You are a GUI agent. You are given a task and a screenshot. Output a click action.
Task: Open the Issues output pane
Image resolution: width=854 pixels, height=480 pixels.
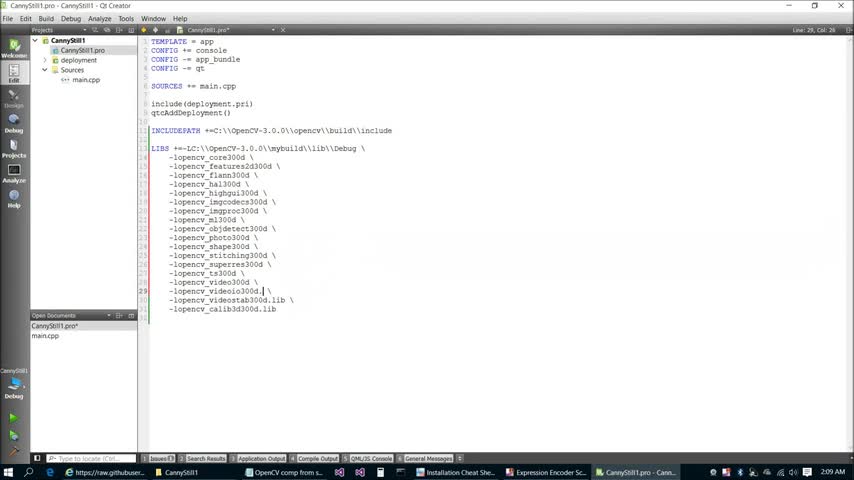point(158,459)
